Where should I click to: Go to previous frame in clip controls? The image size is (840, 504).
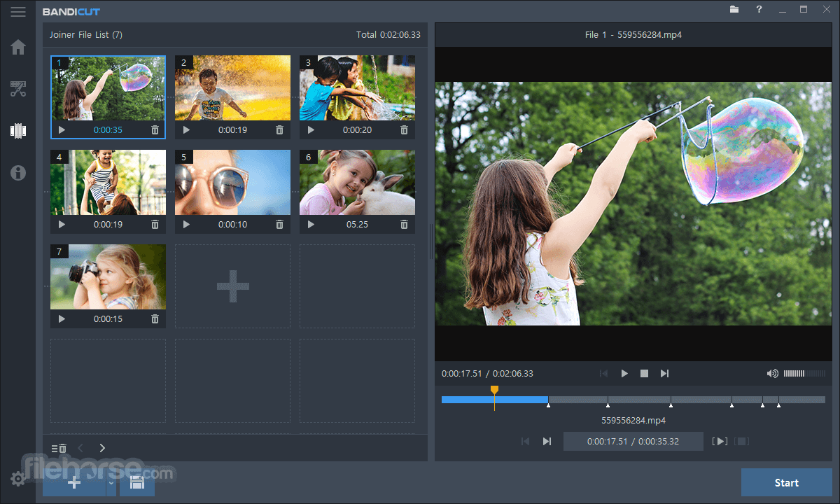tap(525, 441)
